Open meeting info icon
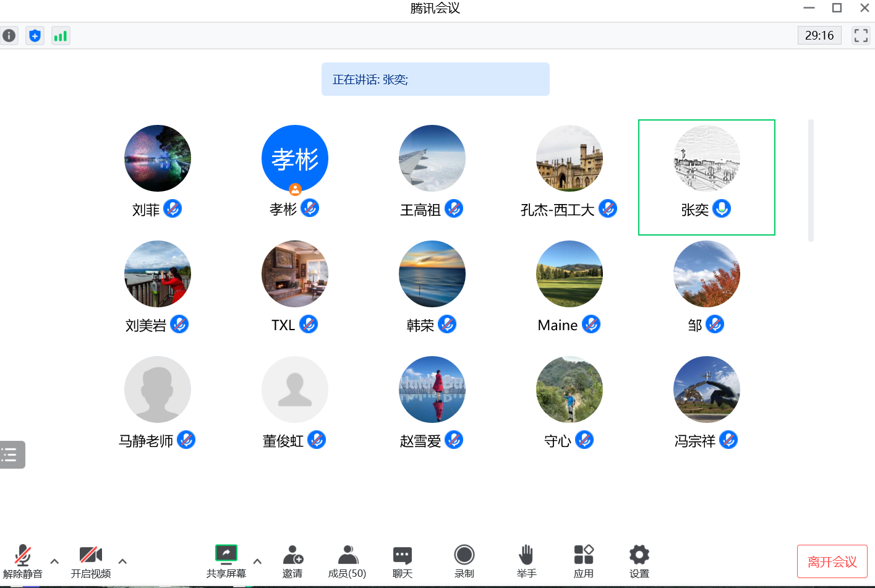875x588 pixels. pyautogui.click(x=9, y=36)
